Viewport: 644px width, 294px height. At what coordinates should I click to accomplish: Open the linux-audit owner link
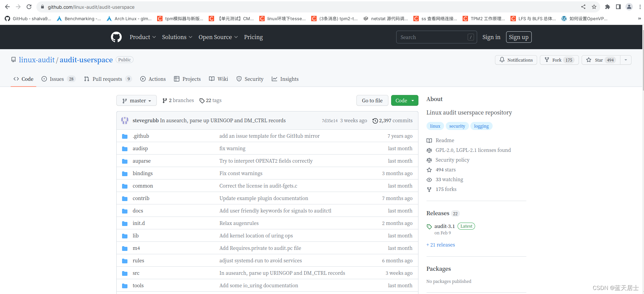pos(37,60)
